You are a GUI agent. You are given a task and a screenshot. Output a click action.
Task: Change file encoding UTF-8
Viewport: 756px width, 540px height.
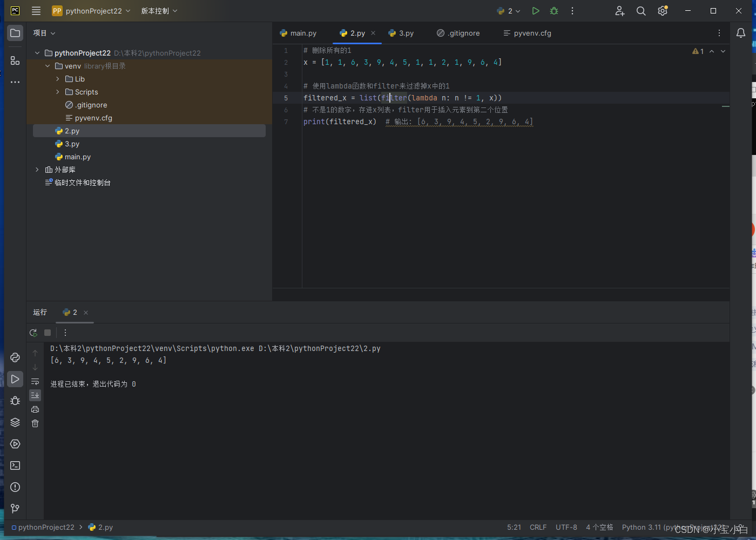pos(566,527)
